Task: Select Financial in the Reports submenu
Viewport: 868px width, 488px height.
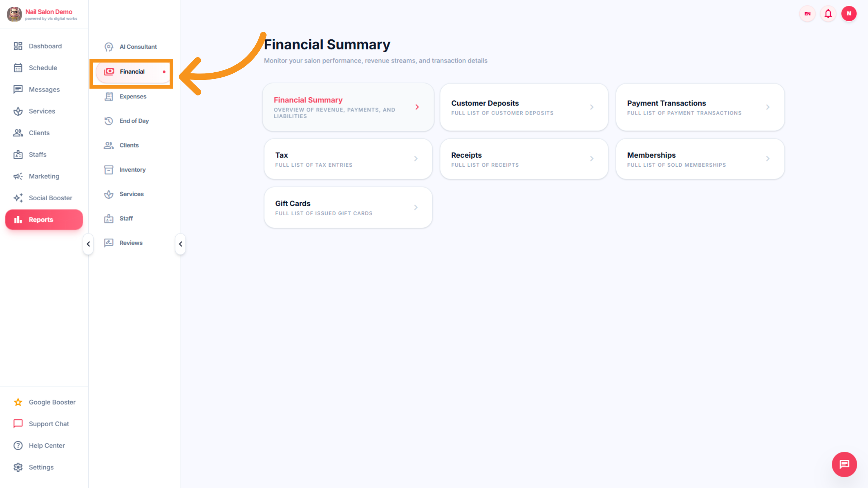Action: pyautogui.click(x=132, y=72)
